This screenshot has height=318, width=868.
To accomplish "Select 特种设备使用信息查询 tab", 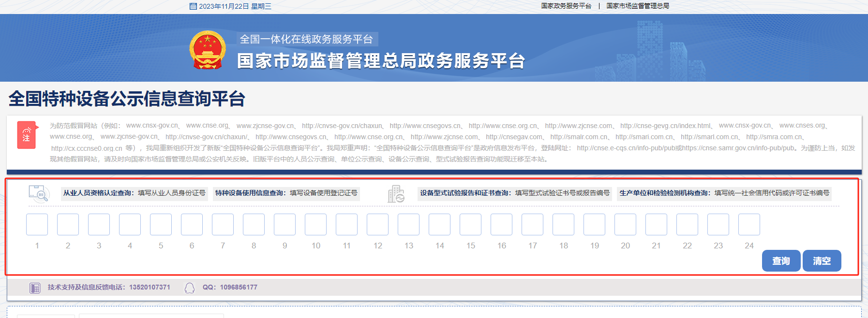I will click(x=286, y=193).
